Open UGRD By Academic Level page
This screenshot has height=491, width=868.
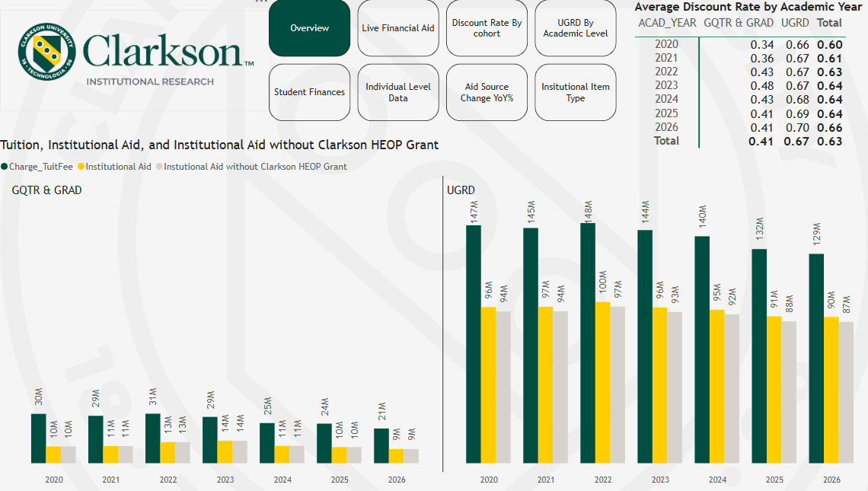click(575, 28)
